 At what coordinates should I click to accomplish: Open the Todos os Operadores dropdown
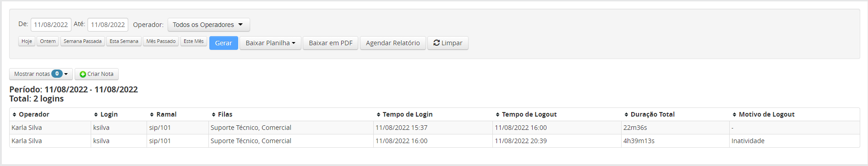pyautogui.click(x=209, y=25)
